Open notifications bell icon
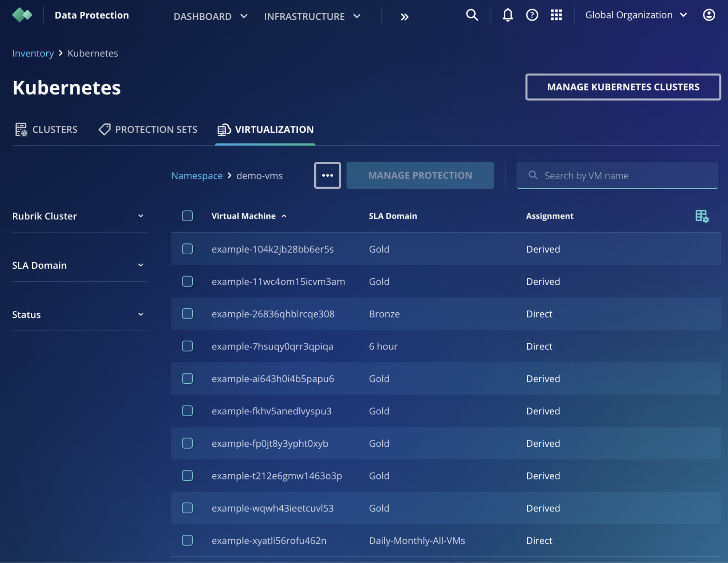 click(507, 15)
